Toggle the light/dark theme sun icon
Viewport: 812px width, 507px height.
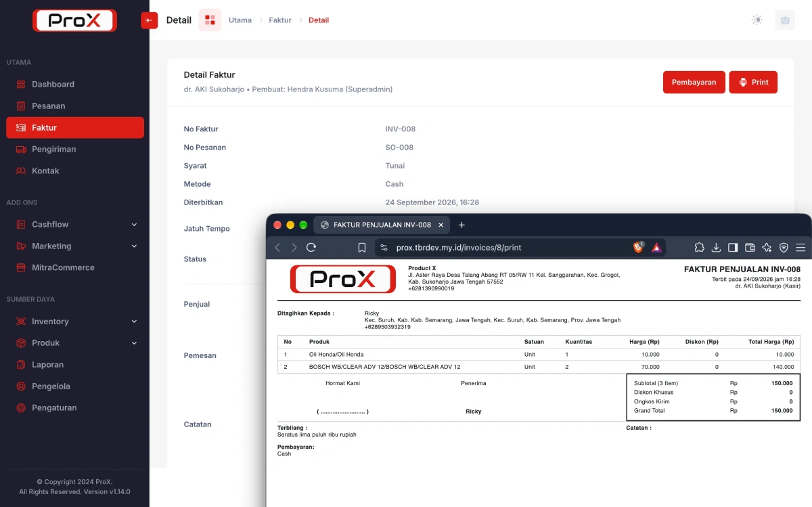757,20
